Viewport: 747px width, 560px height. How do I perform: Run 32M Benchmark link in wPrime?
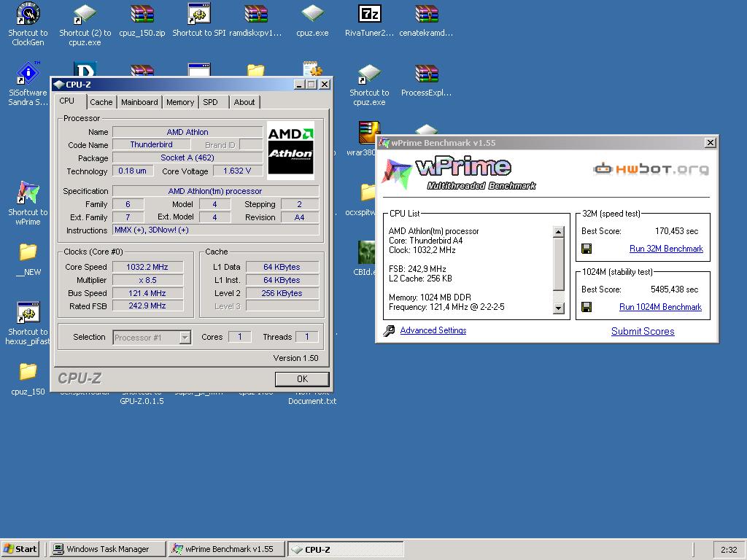[666, 249]
